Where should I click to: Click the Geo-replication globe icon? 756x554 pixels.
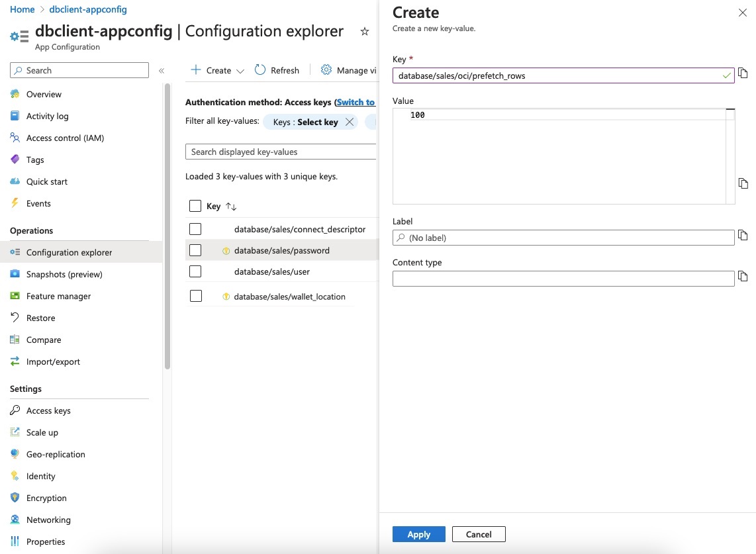click(15, 453)
